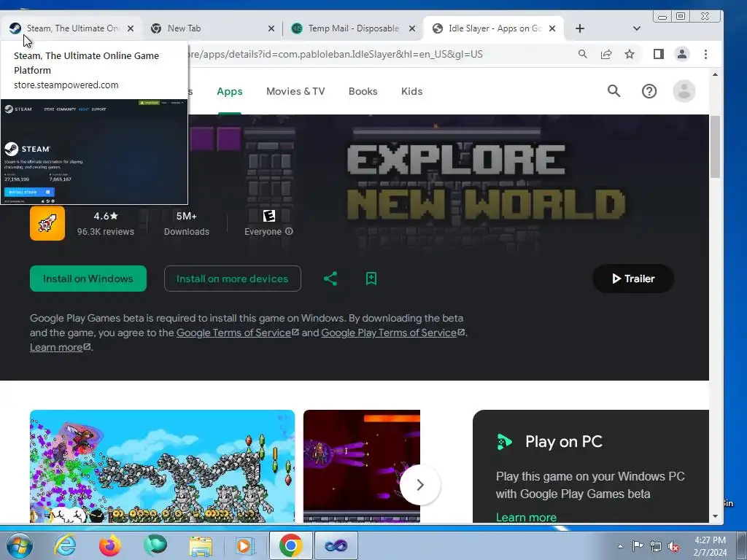The width and height of the screenshot is (747, 560).
Task: Go to Movies & TV section
Action: 295,91
